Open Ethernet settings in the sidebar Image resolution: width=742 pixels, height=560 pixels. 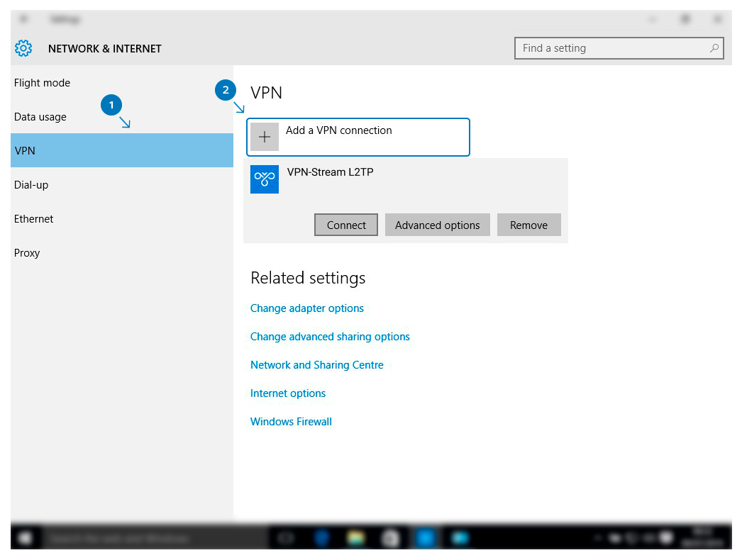(x=122, y=219)
